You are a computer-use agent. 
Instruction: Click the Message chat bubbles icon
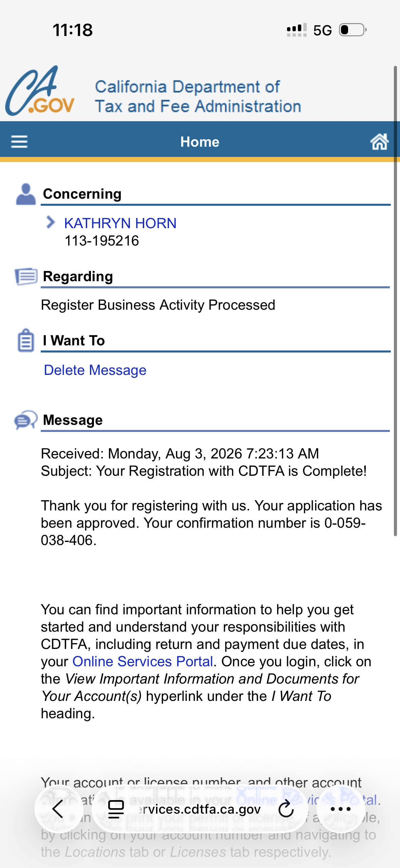pyautogui.click(x=26, y=420)
